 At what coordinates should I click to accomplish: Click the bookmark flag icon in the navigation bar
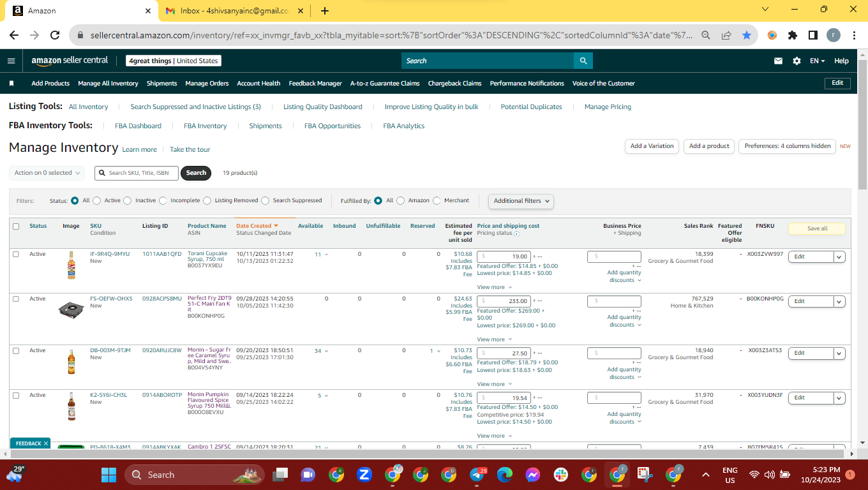tap(11, 83)
